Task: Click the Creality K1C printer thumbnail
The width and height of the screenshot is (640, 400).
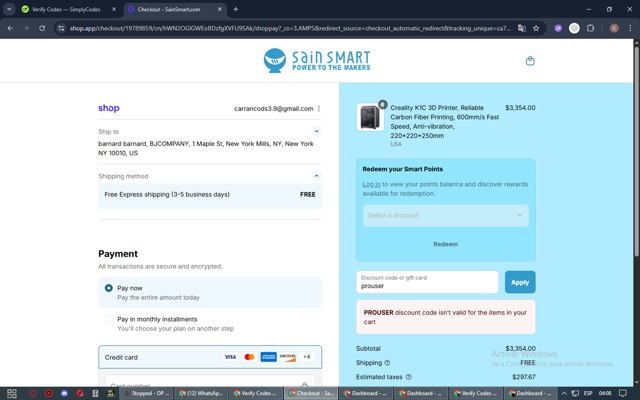Action: click(x=370, y=117)
